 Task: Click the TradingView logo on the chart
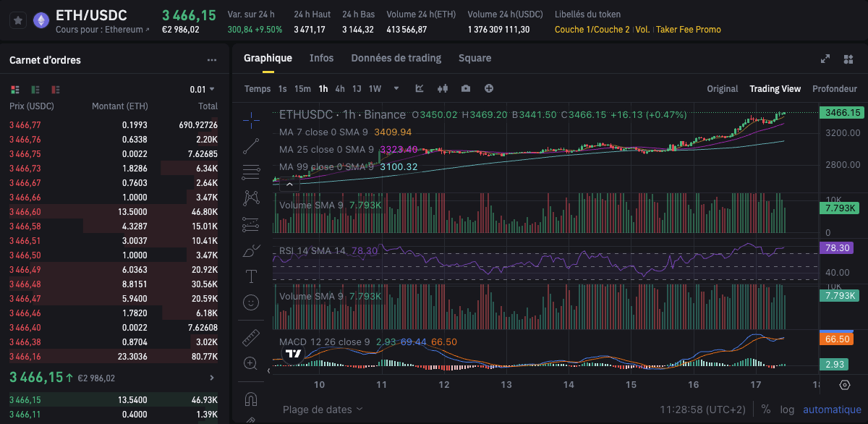[x=294, y=354]
